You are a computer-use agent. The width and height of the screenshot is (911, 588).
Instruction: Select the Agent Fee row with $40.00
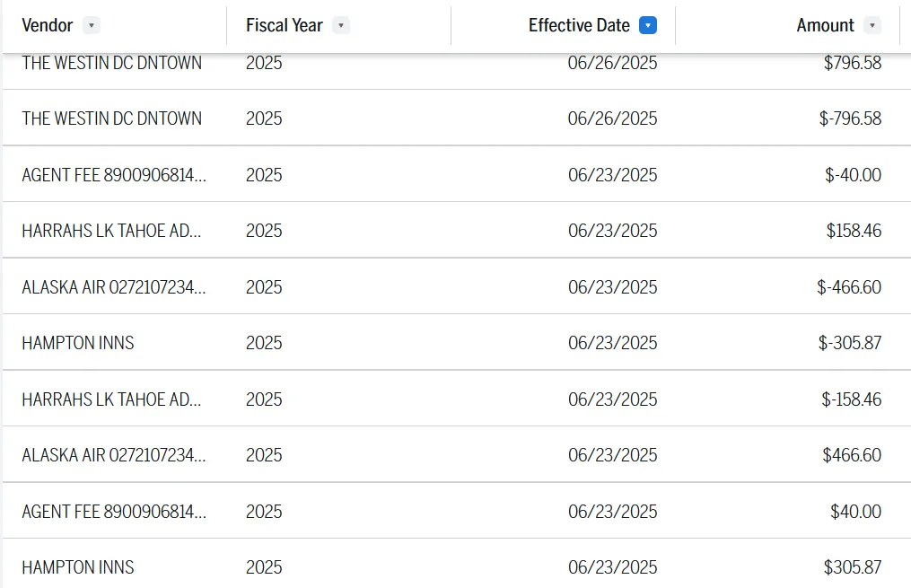click(457, 511)
